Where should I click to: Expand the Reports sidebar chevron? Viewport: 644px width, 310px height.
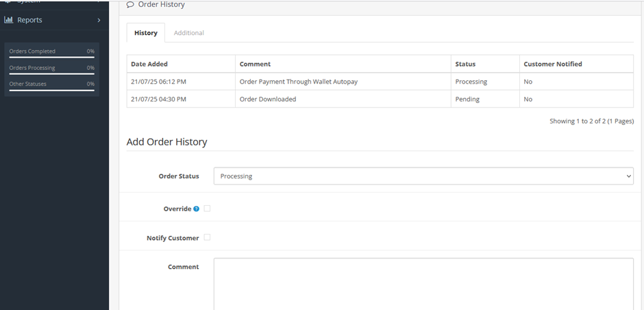(99, 20)
